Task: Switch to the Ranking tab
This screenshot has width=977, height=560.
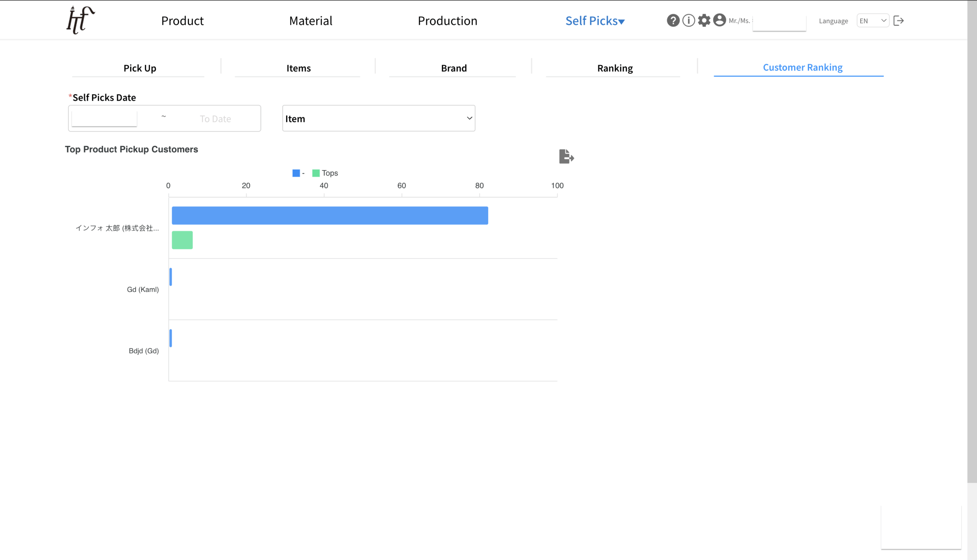Action: tap(614, 68)
